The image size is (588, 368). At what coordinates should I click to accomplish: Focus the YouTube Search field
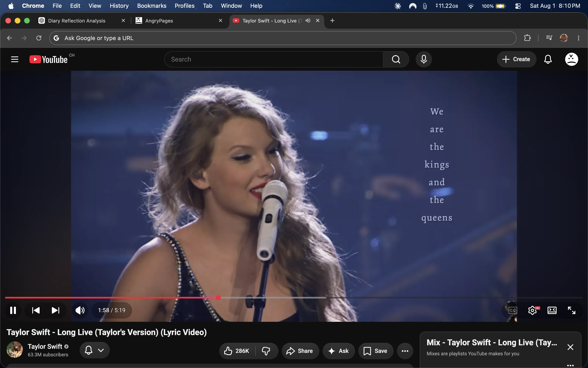click(274, 59)
